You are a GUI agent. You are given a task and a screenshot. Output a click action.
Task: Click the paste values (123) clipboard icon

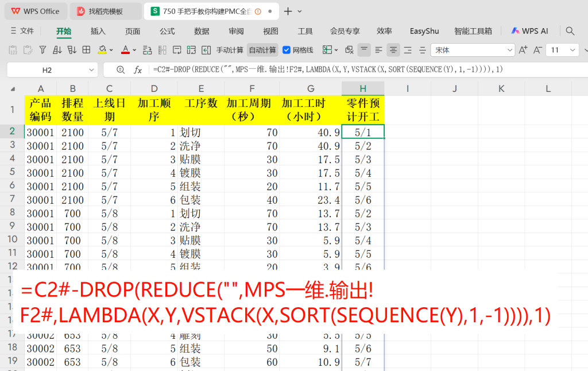tap(13, 50)
